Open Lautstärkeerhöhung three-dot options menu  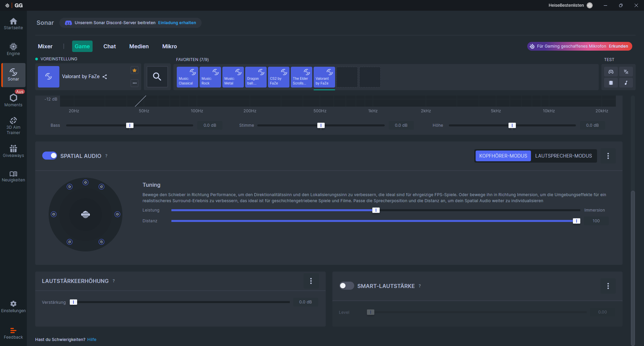[x=311, y=281]
